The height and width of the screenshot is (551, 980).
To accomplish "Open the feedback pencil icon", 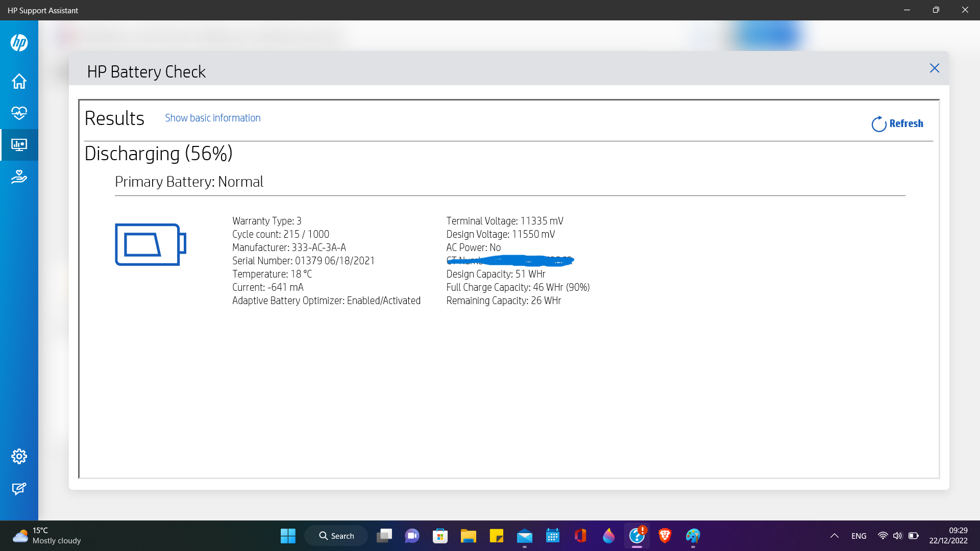I will [19, 489].
